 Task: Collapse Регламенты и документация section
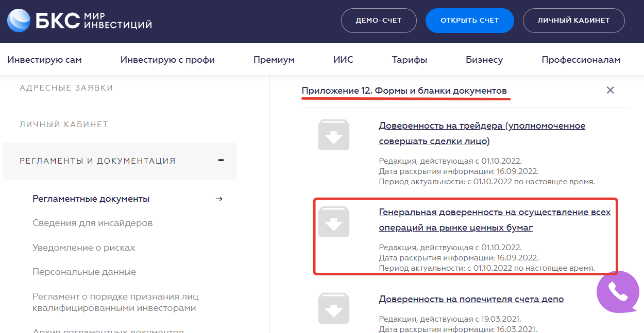pyautogui.click(x=221, y=160)
